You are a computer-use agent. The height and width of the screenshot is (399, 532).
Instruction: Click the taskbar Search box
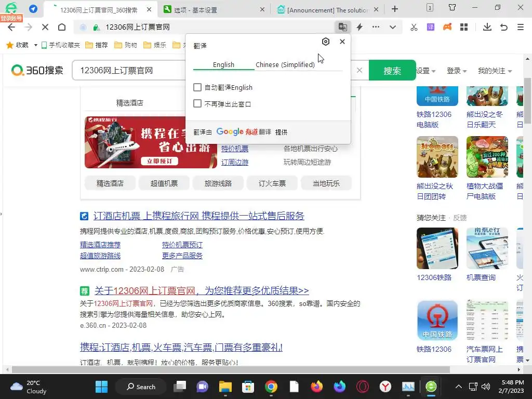click(141, 387)
